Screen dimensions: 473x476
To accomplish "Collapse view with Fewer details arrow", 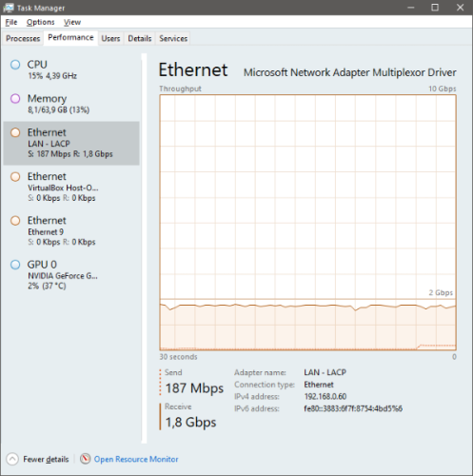I will click(12, 459).
